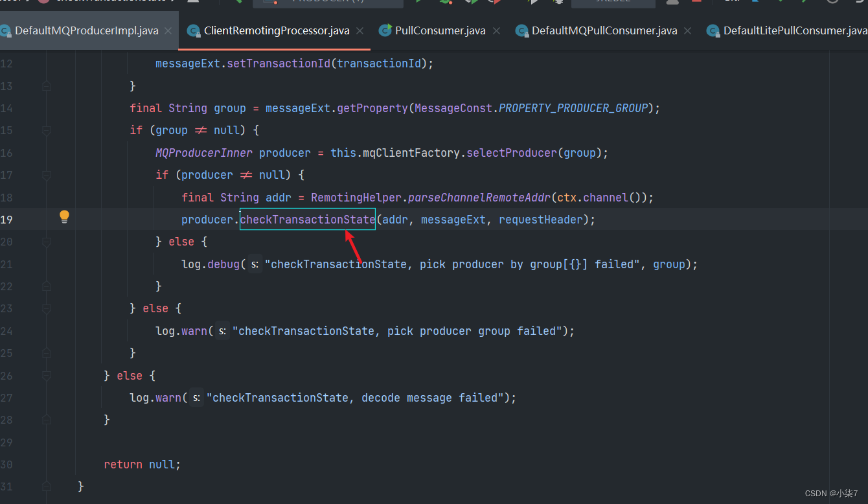Collapse the else block starting on line 26

pyautogui.click(x=46, y=376)
